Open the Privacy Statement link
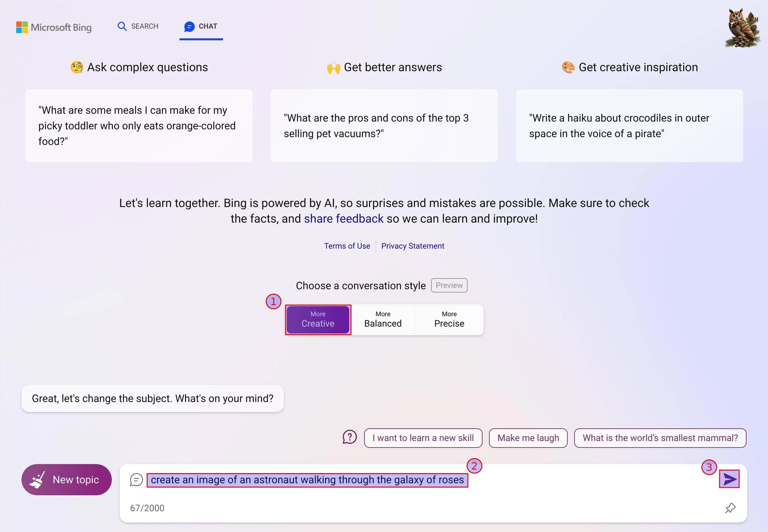Screen dimensions: 768x532 412,246
